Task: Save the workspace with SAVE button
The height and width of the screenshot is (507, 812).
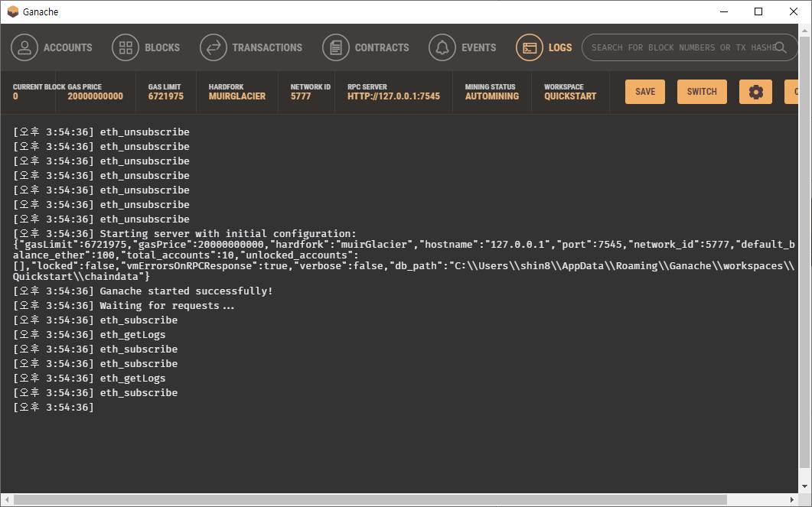Action: coord(644,92)
